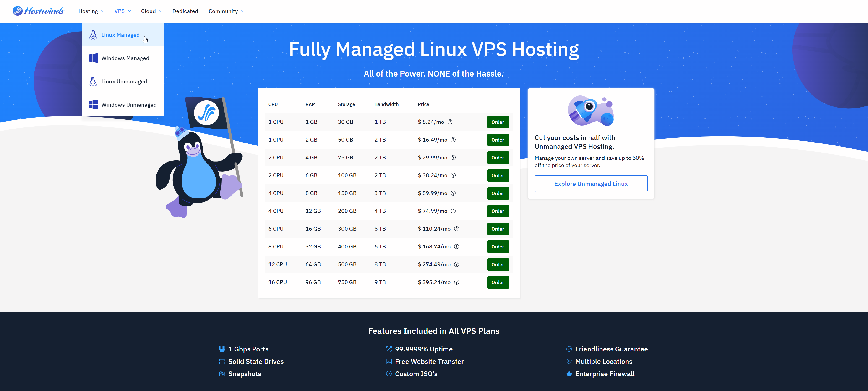Order the 12 CPU 64 GB plan
This screenshot has width=868, height=391.
tap(498, 264)
